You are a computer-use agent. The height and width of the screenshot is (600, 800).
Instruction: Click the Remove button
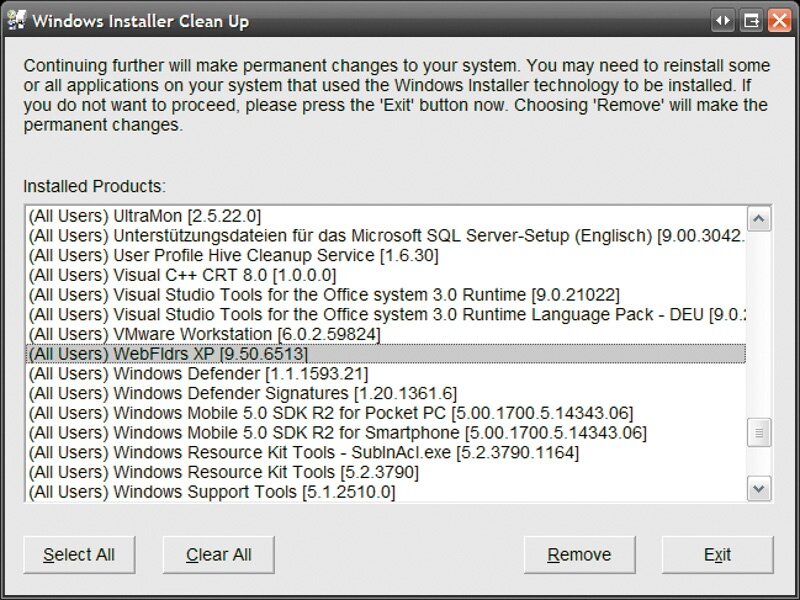pos(579,555)
